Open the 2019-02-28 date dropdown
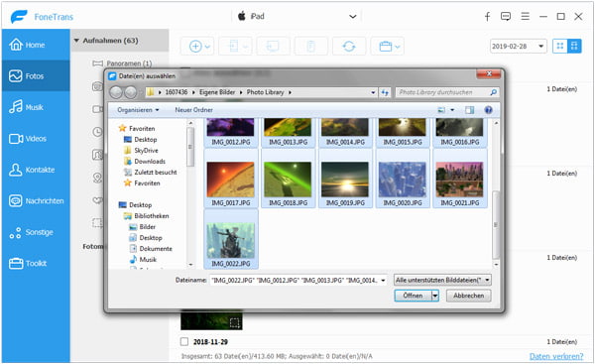Screen dimensions: 595x364 coord(519,47)
